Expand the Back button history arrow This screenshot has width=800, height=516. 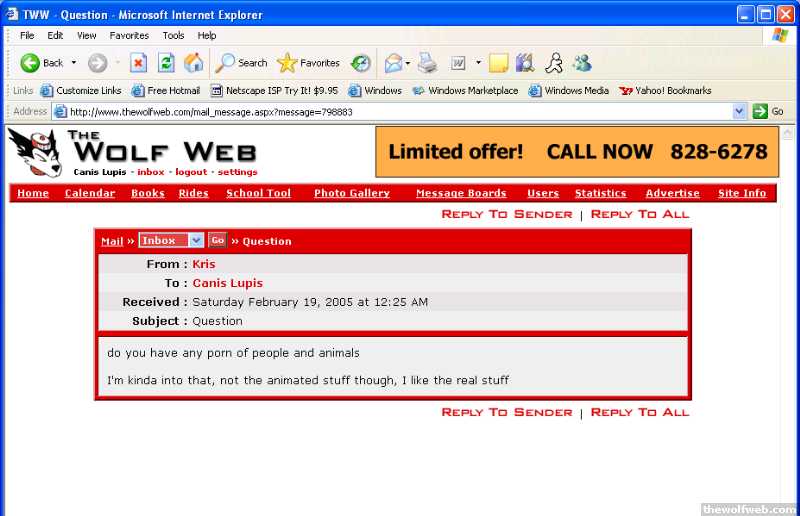(73, 63)
